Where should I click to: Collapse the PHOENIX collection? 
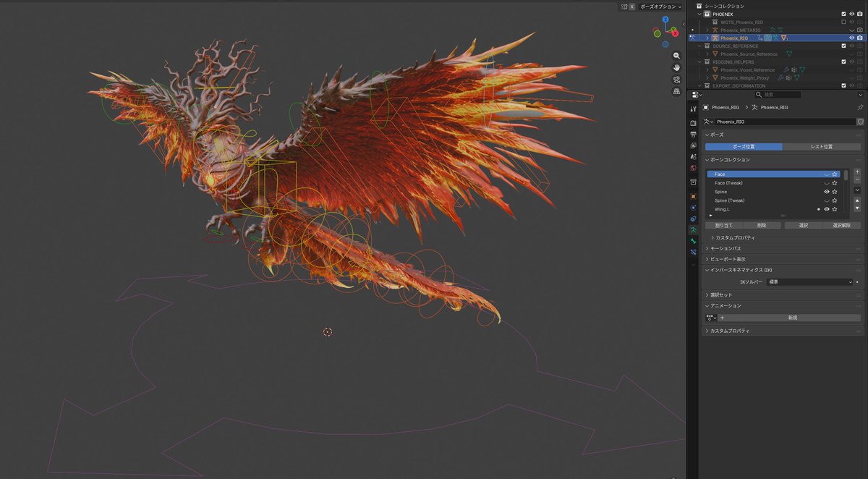coord(700,14)
